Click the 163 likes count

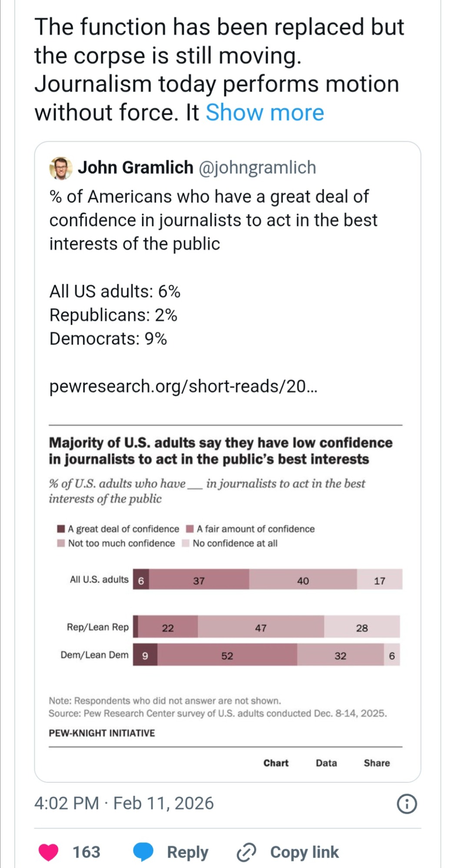86,852
